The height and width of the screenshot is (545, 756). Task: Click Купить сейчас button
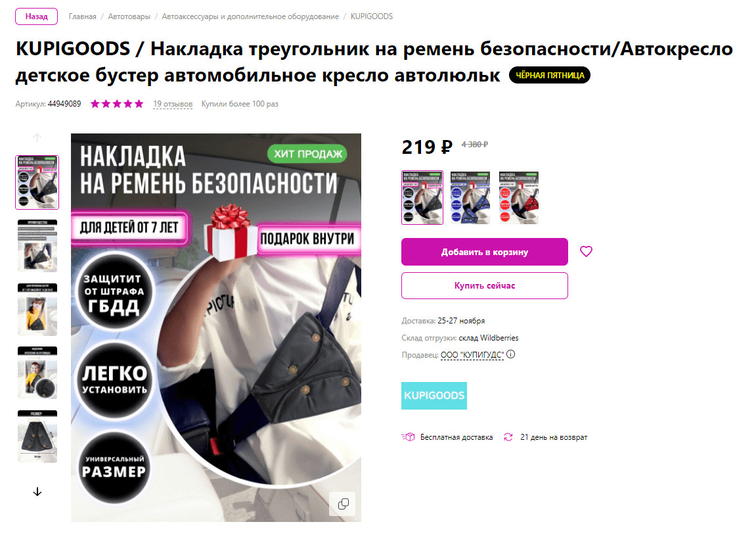[x=485, y=285]
